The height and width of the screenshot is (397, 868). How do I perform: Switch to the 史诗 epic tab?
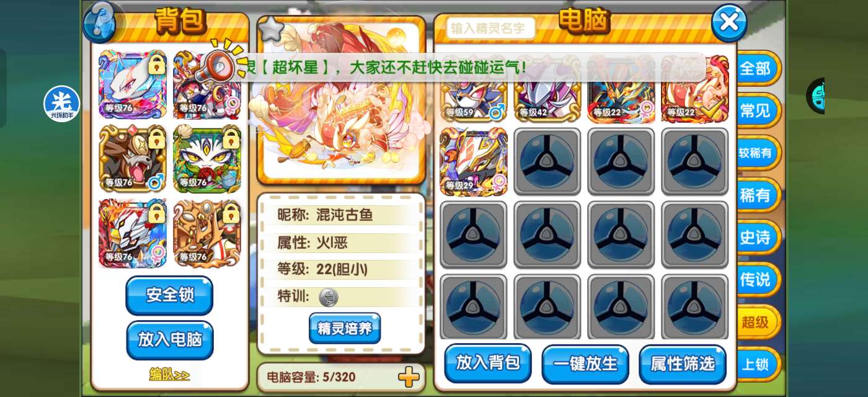click(x=756, y=238)
